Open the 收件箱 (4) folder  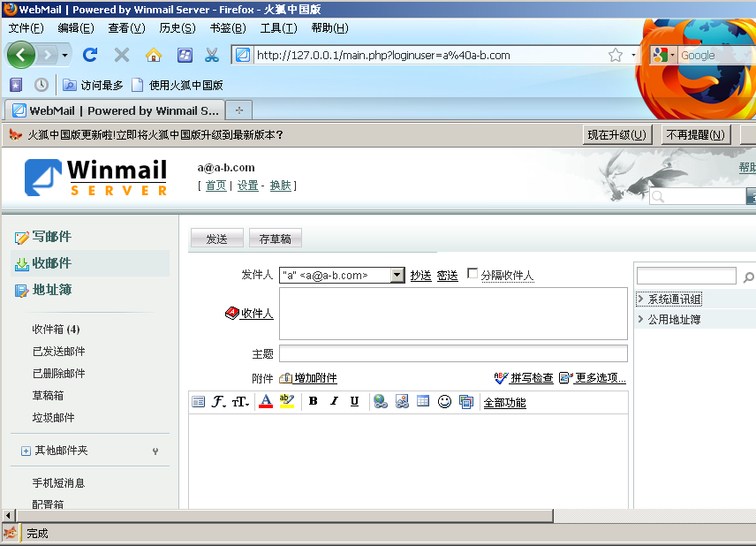(56, 330)
